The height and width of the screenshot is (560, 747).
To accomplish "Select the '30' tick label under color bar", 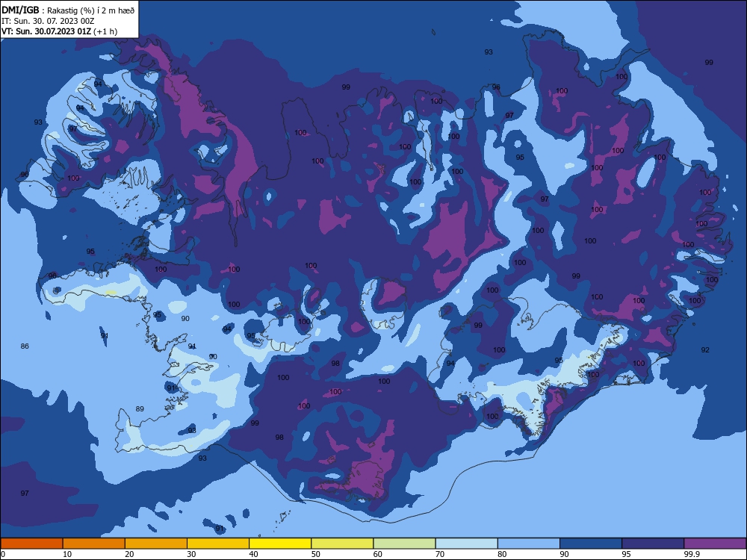I will 191,554.
